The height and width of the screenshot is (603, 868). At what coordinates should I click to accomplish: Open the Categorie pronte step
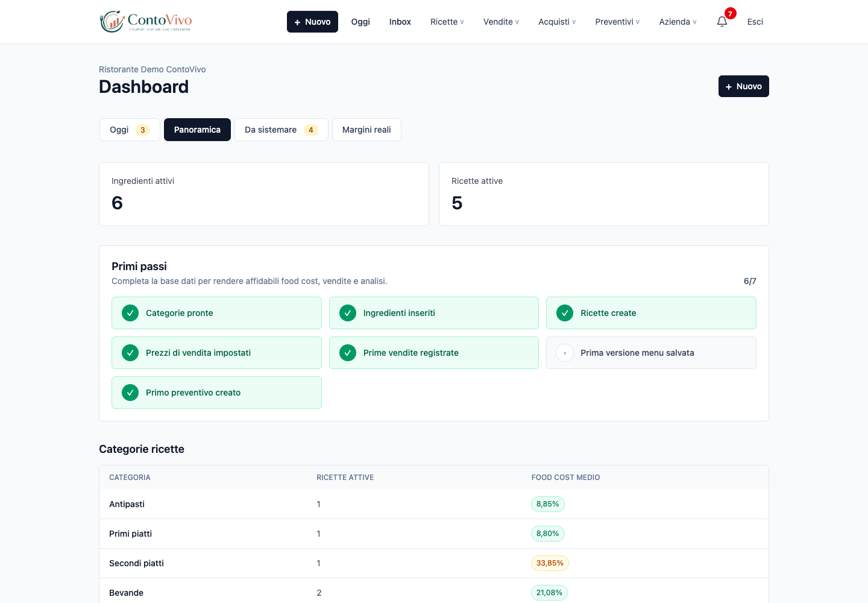tap(216, 313)
